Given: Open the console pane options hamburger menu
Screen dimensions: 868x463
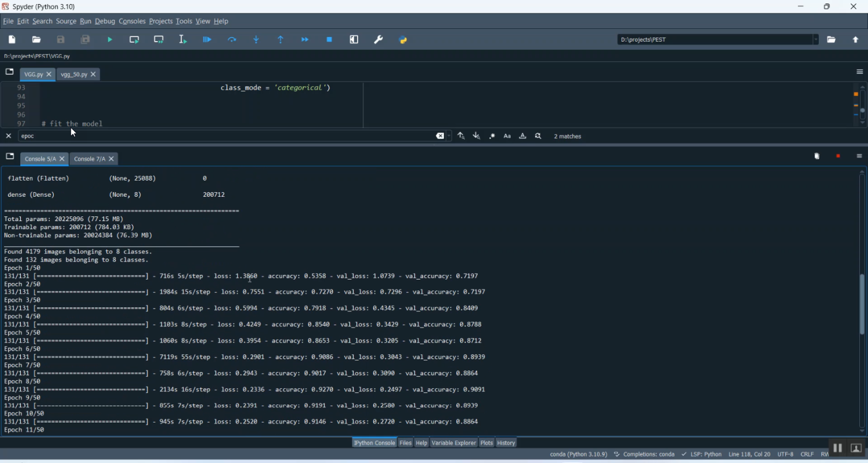Looking at the screenshot, I should (859, 156).
